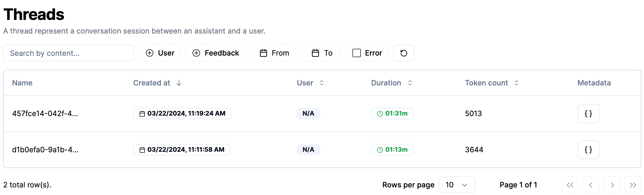Click the Created at sort arrow

(179, 83)
